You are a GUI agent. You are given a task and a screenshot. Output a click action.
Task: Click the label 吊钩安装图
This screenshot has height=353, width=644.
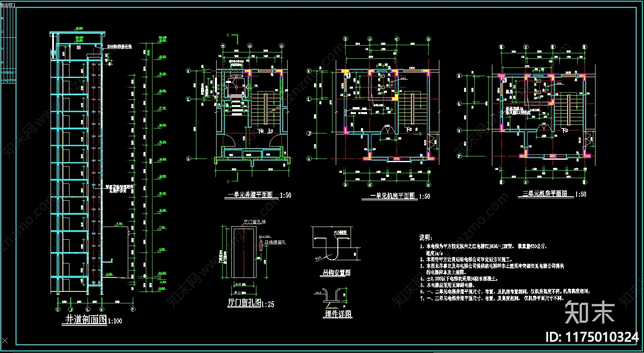click(337, 272)
